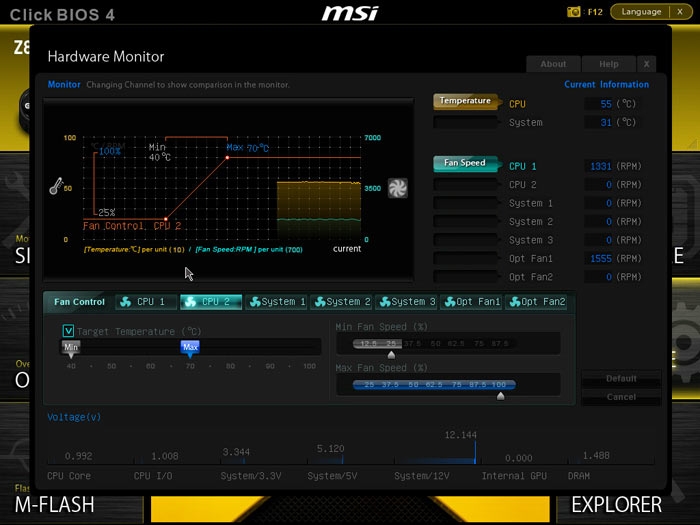Click the Max 70°C point on fan curve
Image resolution: width=700 pixels, height=525 pixels.
pyautogui.click(x=228, y=158)
